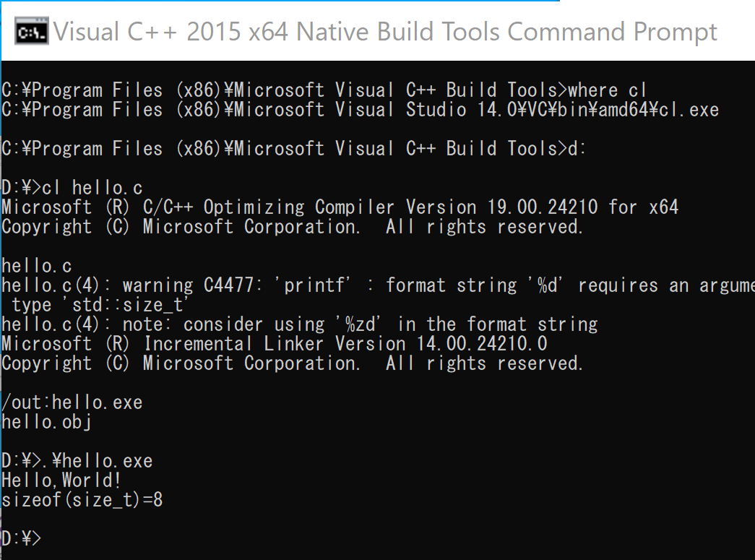This screenshot has height=560, width=755.
Task: Click the 'sizeof(size_t)=8' output line
Action: (x=82, y=500)
